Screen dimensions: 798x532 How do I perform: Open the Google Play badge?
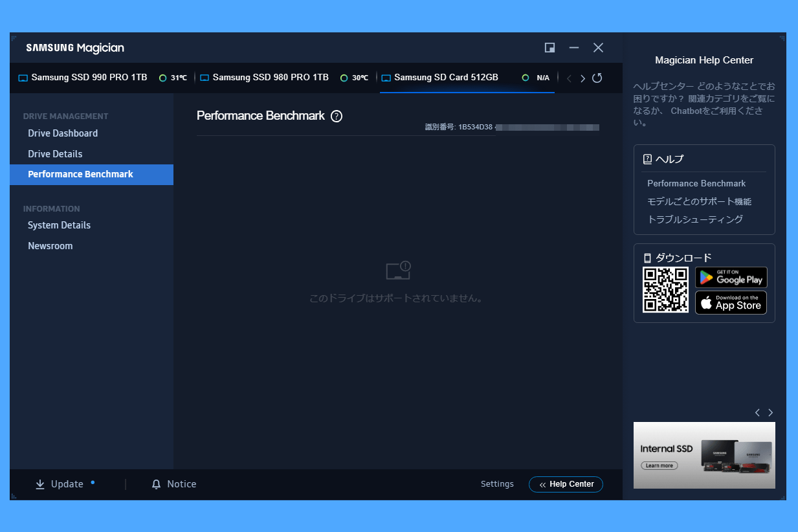pyautogui.click(x=731, y=278)
